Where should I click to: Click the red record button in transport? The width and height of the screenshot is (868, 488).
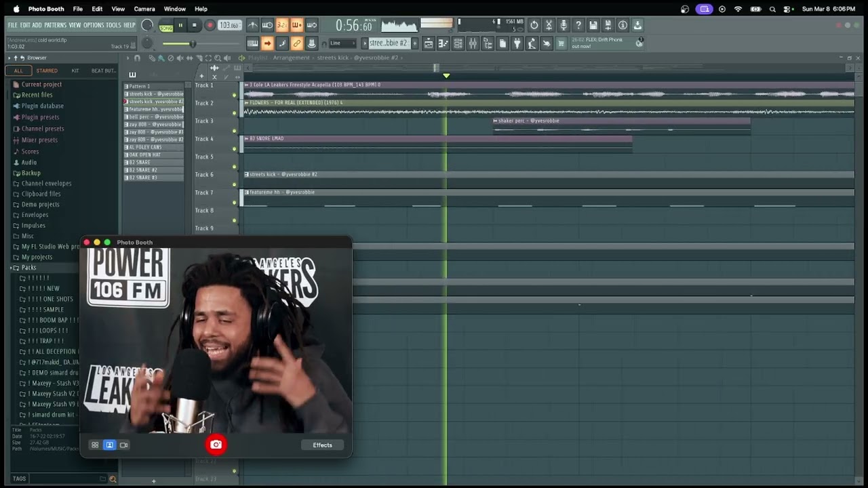pos(210,25)
